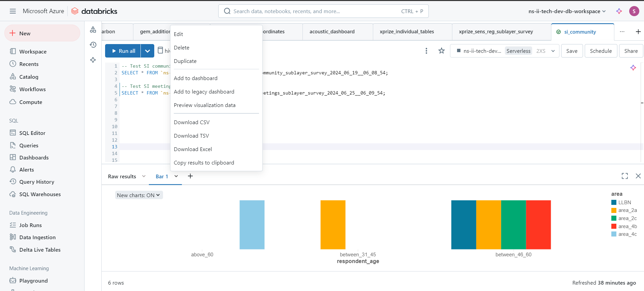Open the Serverless warehouse selector

coord(505,51)
